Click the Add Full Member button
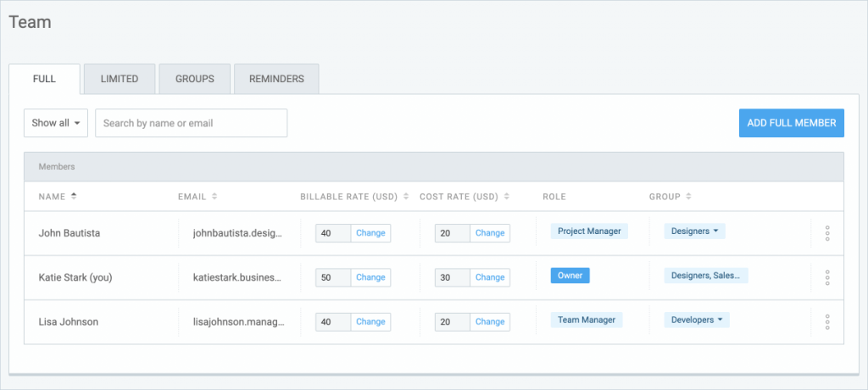This screenshot has width=868, height=390. click(792, 123)
